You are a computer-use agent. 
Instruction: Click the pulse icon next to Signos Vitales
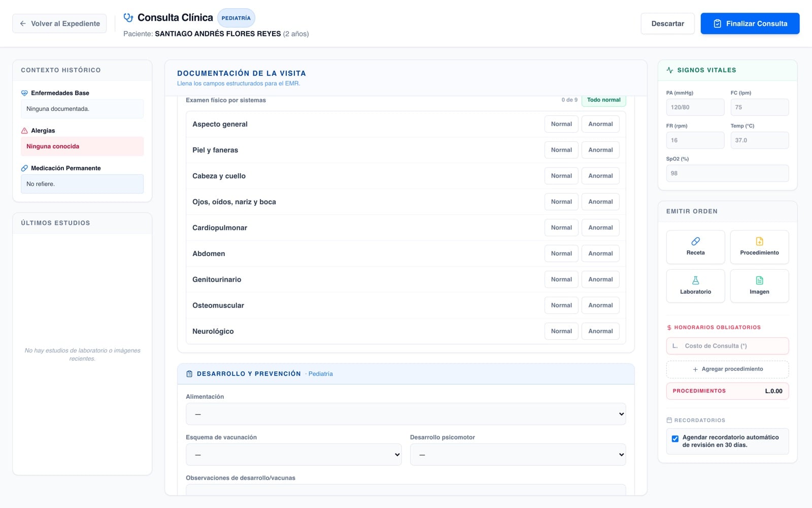[x=670, y=70]
